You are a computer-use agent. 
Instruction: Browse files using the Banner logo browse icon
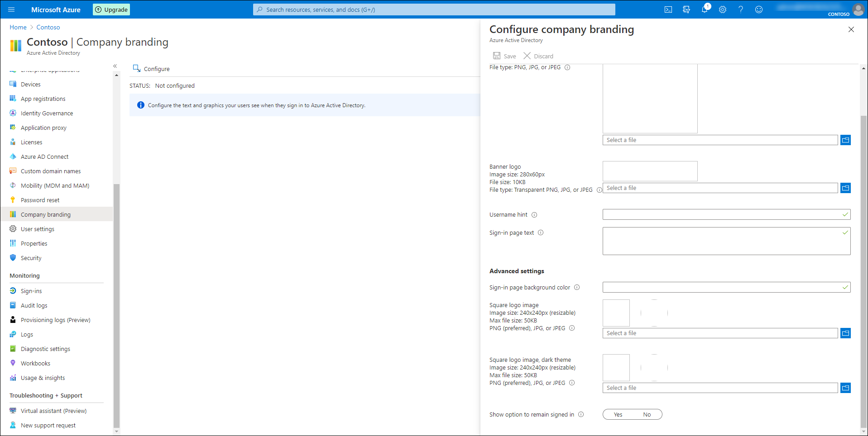point(845,188)
